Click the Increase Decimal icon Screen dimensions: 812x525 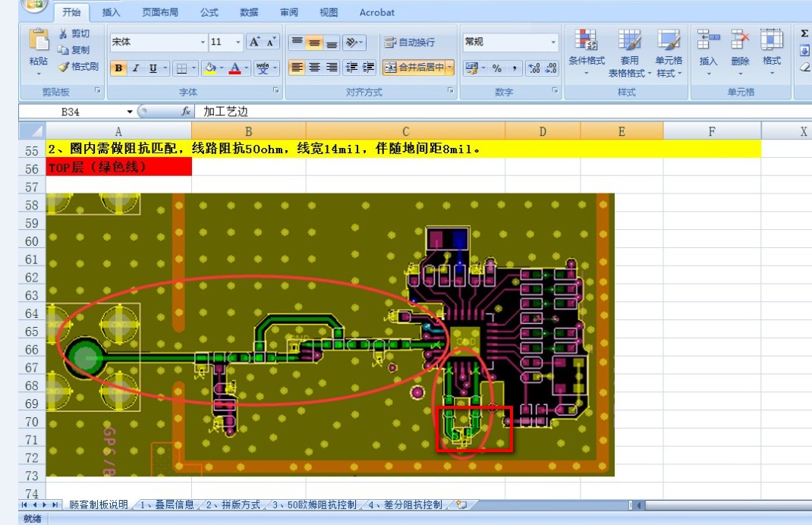click(x=534, y=68)
